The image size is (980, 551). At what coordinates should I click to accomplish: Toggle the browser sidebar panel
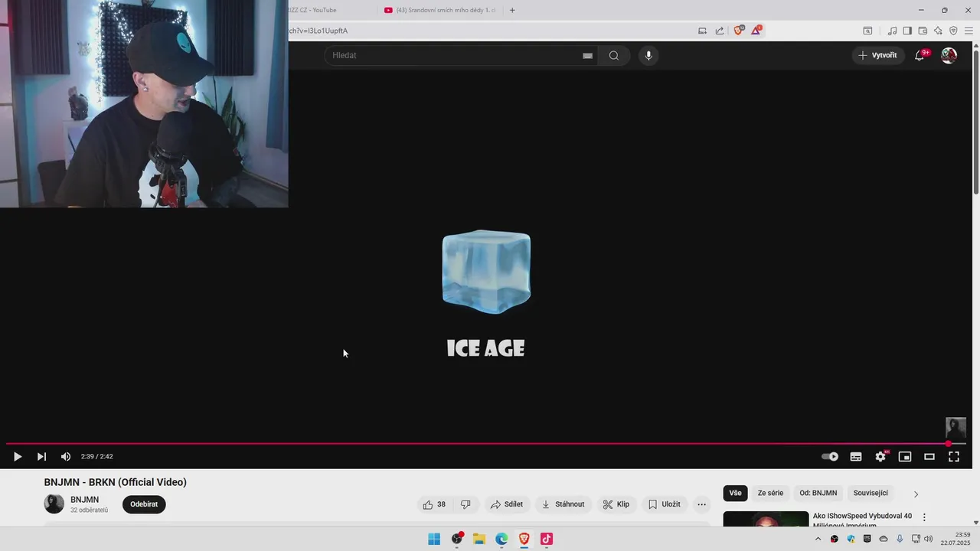(x=907, y=31)
